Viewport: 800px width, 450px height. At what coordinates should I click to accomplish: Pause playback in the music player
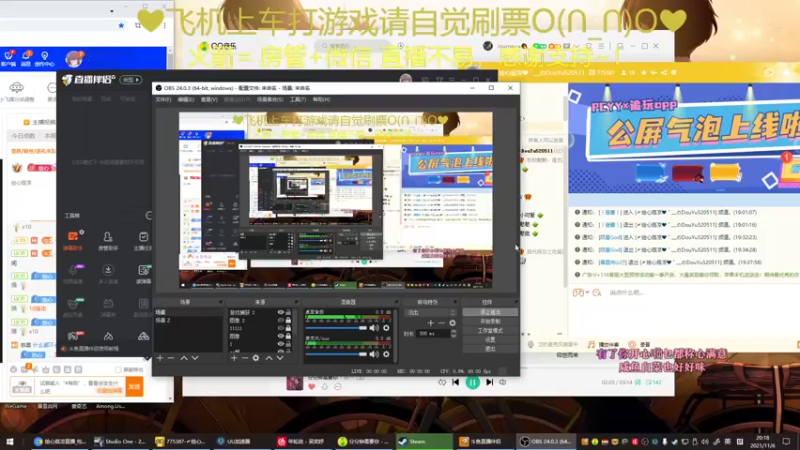(x=472, y=382)
